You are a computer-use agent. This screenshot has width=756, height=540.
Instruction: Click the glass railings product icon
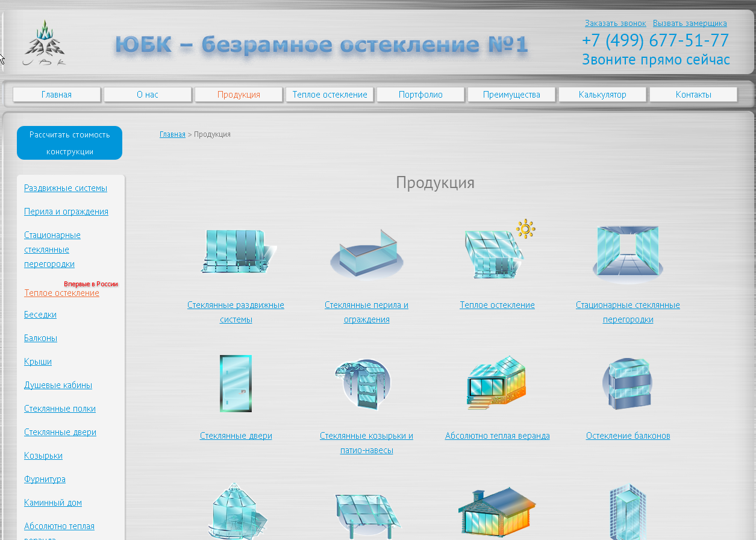tap(366, 252)
